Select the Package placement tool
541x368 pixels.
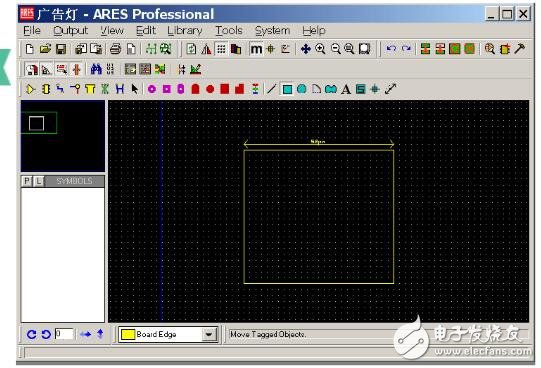tap(46, 89)
